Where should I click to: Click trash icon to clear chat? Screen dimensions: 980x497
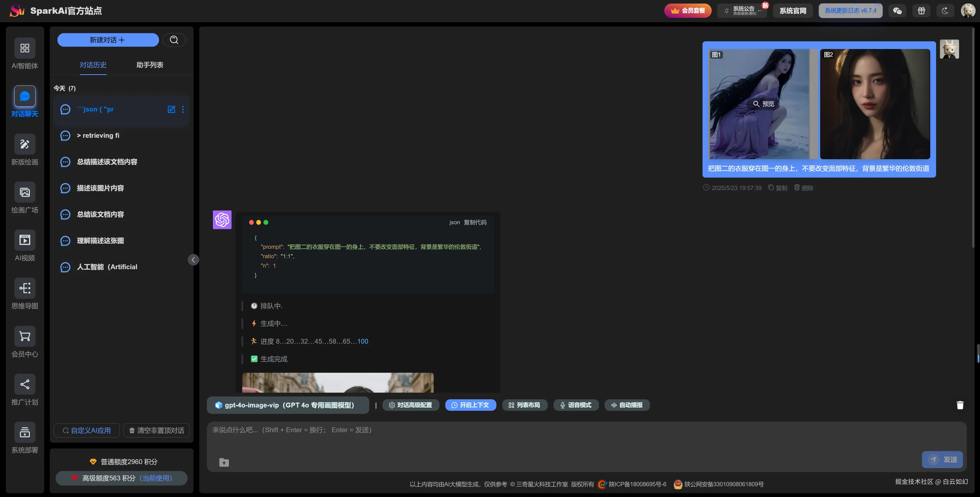pyautogui.click(x=960, y=405)
